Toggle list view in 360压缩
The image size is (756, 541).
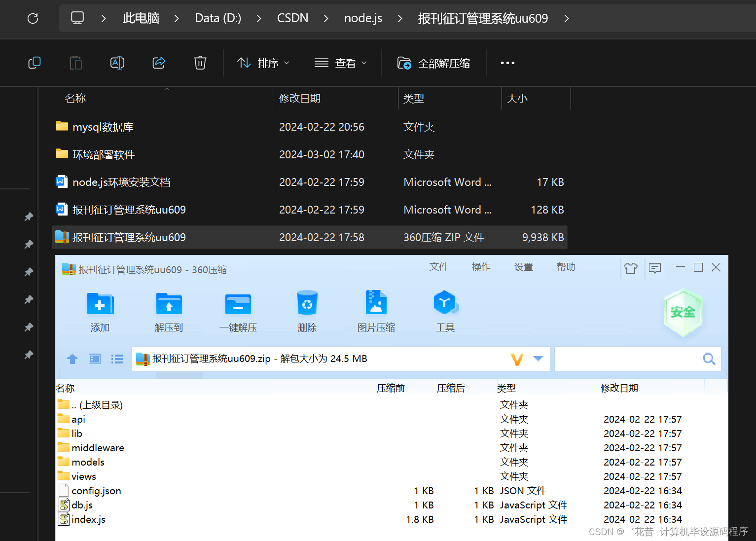pyautogui.click(x=117, y=359)
